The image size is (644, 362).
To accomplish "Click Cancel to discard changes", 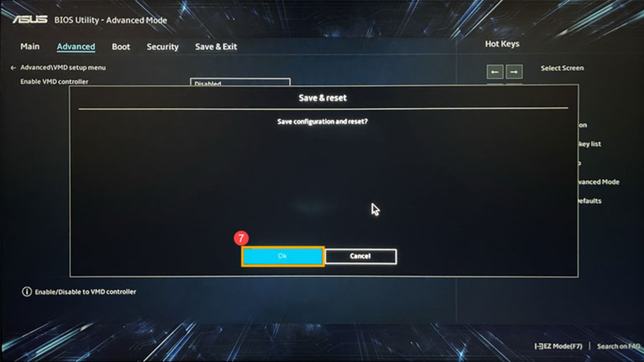I will point(360,255).
